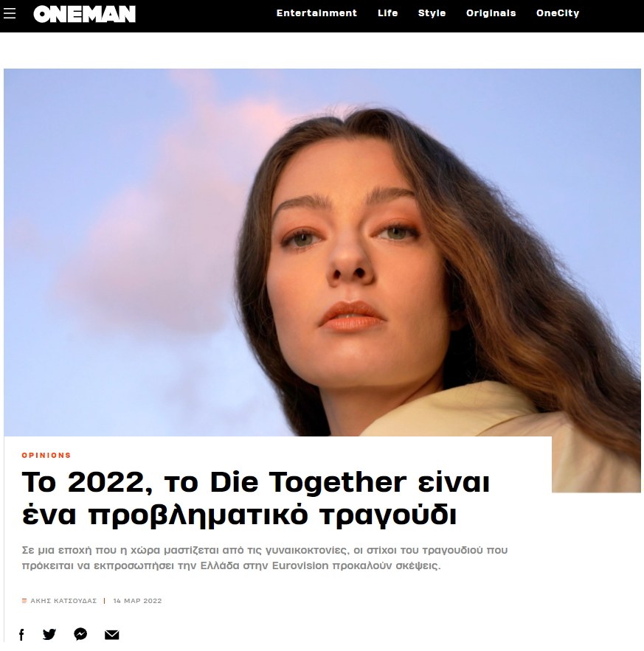Open the hamburger menu icon
The width and height of the screenshot is (644, 651).
pos(10,13)
